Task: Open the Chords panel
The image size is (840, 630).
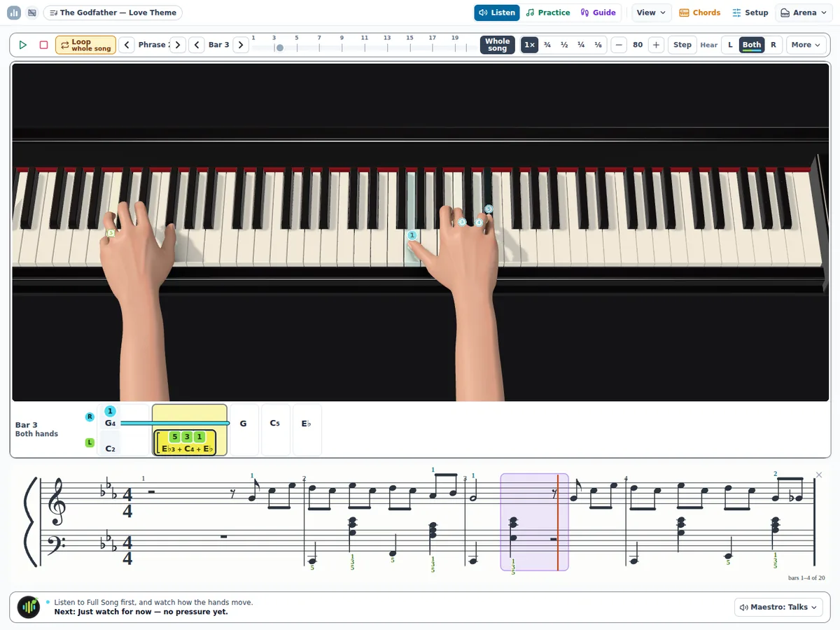Action: tap(700, 13)
